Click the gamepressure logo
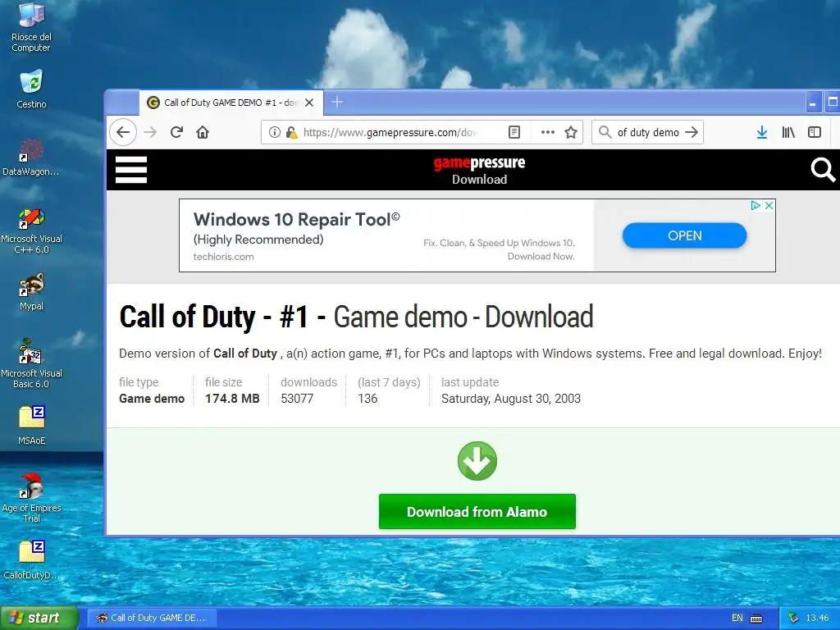The width and height of the screenshot is (840, 630). 479,162
